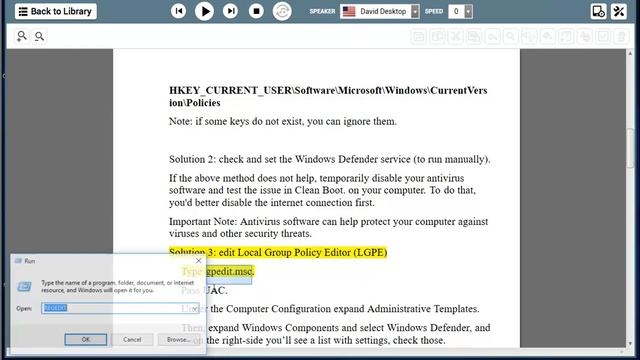Click the 'HKEY_CURRENT_USER\Software' registry path text
This screenshot has height=360, width=640.
328,96
